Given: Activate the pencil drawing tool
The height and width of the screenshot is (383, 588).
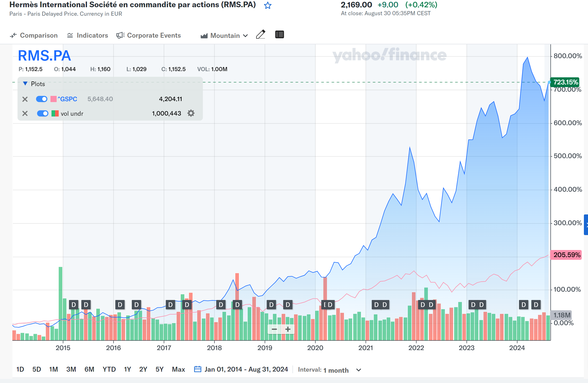Looking at the screenshot, I should click(261, 34).
